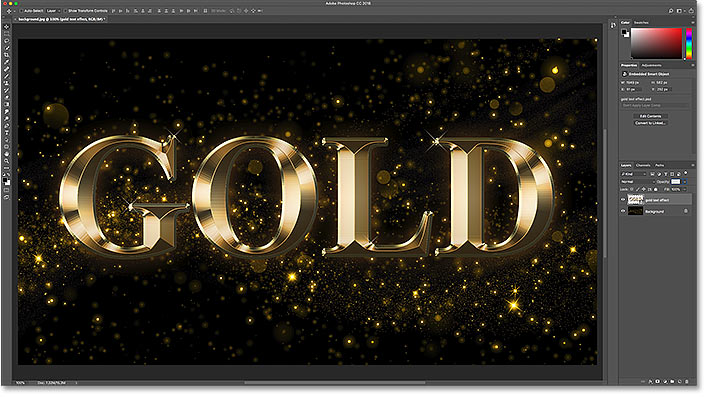Click the lock icon on Background layer
The image size is (705, 397).
[686, 211]
